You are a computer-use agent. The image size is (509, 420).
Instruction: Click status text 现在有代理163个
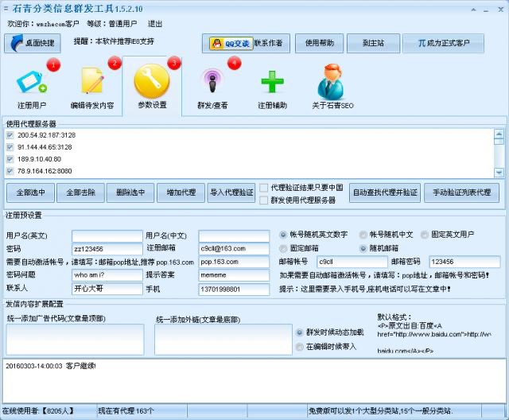[126, 411]
